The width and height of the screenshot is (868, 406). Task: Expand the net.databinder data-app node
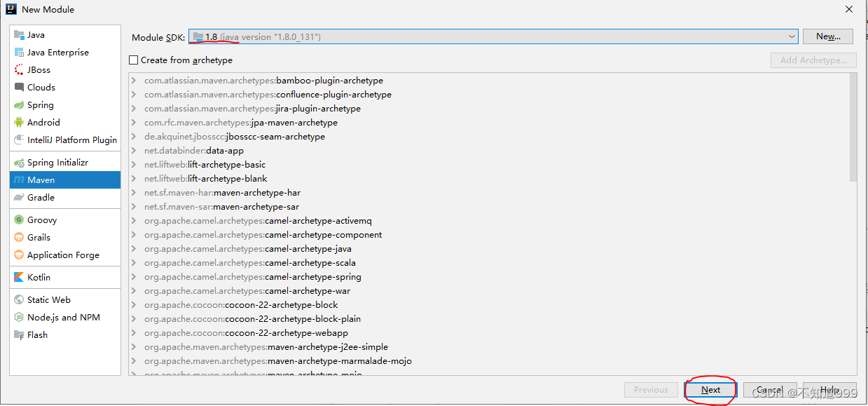pyautogui.click(x=134, y=151)
